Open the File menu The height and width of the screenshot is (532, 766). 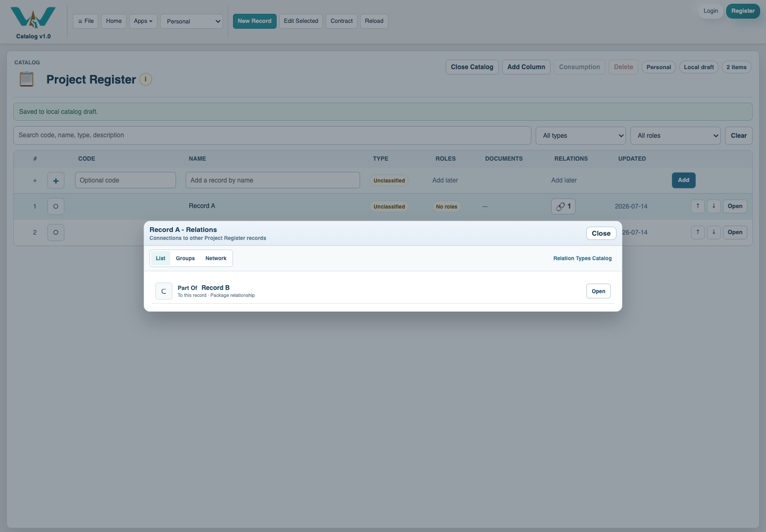pyautogui.click(x=86, y=21)
